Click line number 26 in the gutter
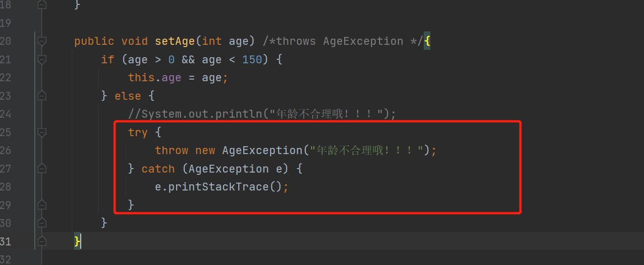644x265 pixels. click(x=6, y=150)
